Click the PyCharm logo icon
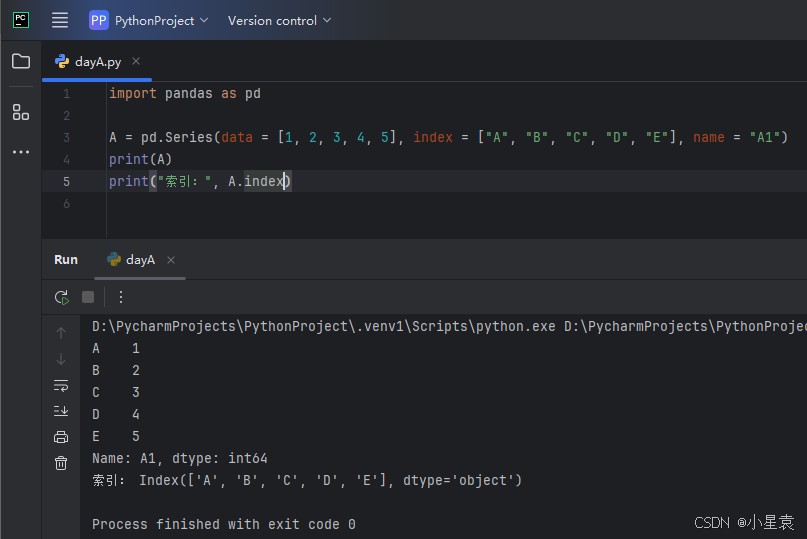Screen dimensions: 807x539 coord(21,20)
